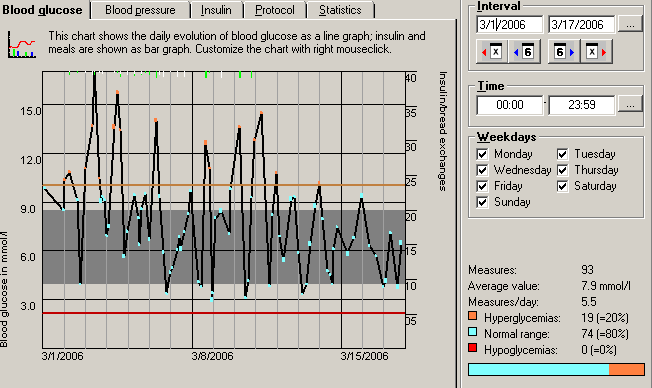Click the cyan-orange distribution bar at bottom
Viewport: 652px width, 388px height.
(x=556, y=369)
